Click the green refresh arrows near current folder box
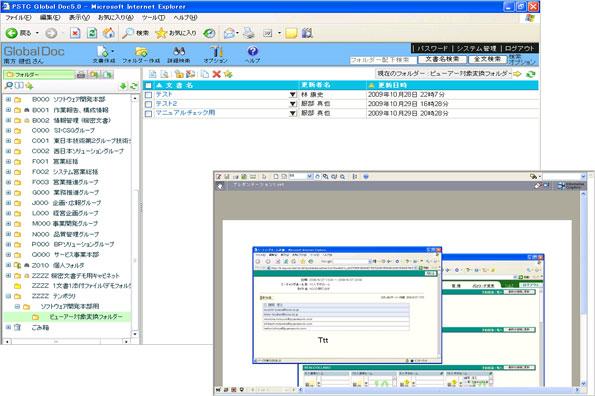Viewport: 595px width, 396px height. coord(531,74)
